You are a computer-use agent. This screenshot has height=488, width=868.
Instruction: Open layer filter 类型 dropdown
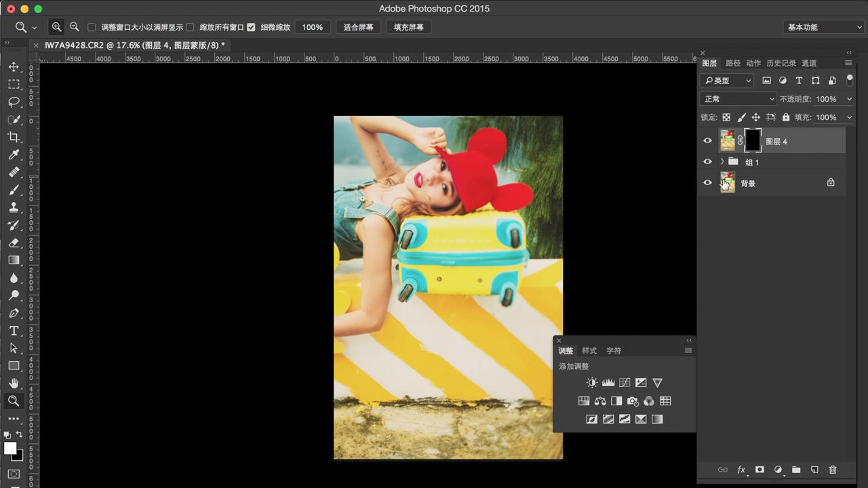[x=727, y=81]
